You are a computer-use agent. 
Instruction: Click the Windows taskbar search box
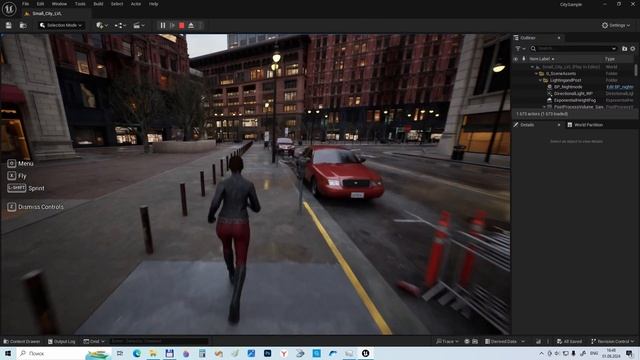[x=63, y=353]
